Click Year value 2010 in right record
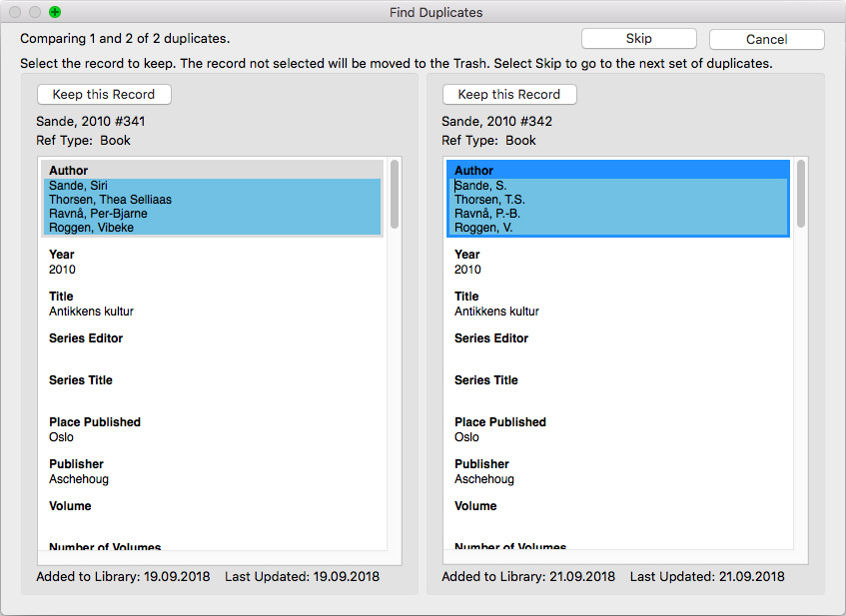 (x=467, y=270)
